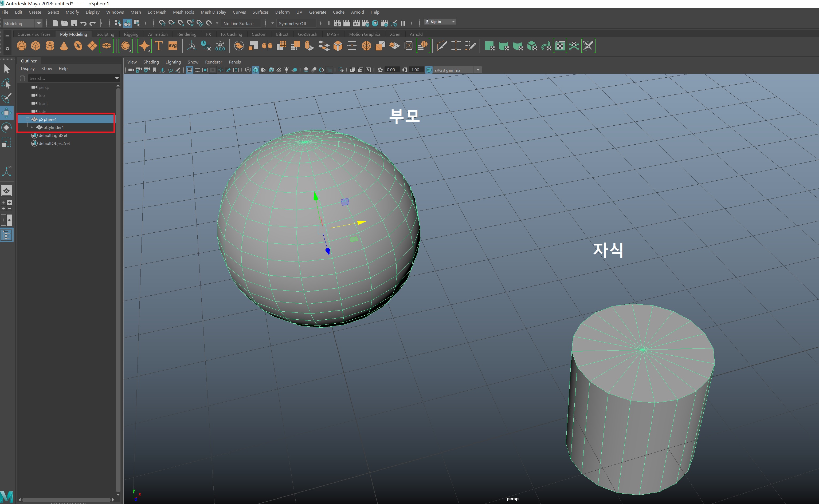
Task: Create a polygon cube from the shelf
Action: point(36,46)
